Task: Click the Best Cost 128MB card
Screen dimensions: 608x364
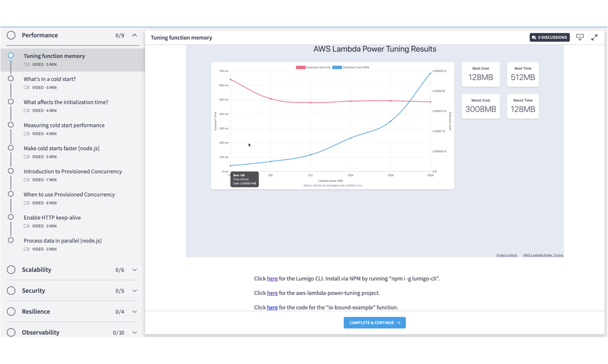Action: click(x=481, y=74)
